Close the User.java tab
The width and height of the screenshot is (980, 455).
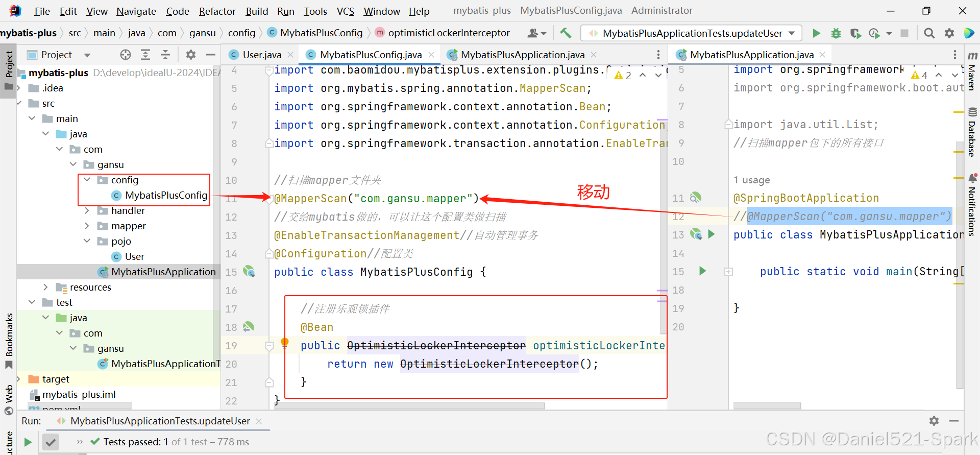click(290, 55)
